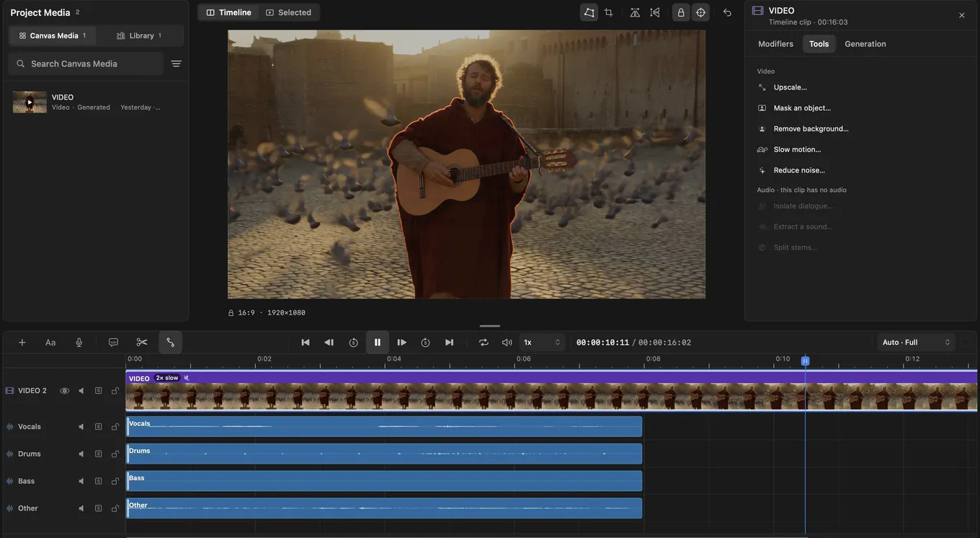Click the volume speaker icon in transport
Viewport: 980px width, 538px height.
click(507, 343)
